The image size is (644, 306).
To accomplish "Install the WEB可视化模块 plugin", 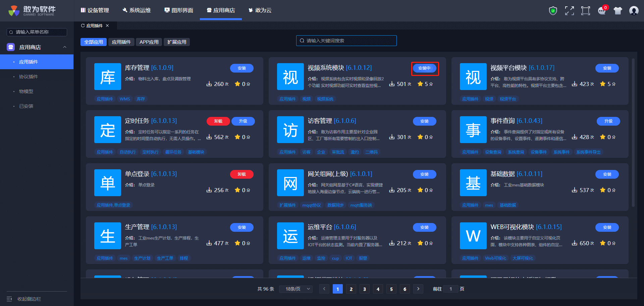I will 607,227.
